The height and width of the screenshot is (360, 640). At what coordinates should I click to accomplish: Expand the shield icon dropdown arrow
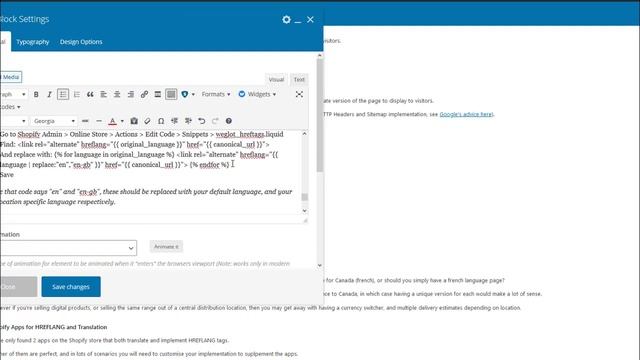pos(193,94)
